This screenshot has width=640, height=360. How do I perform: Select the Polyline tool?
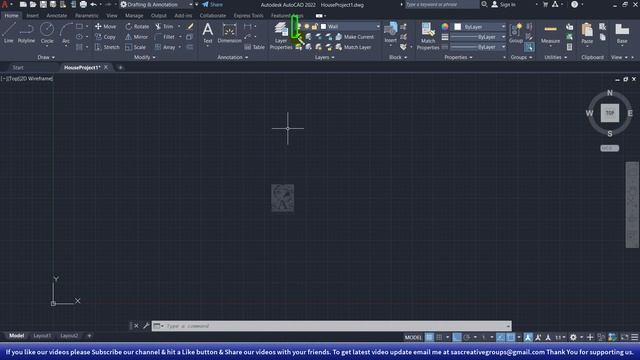point(26,33)
